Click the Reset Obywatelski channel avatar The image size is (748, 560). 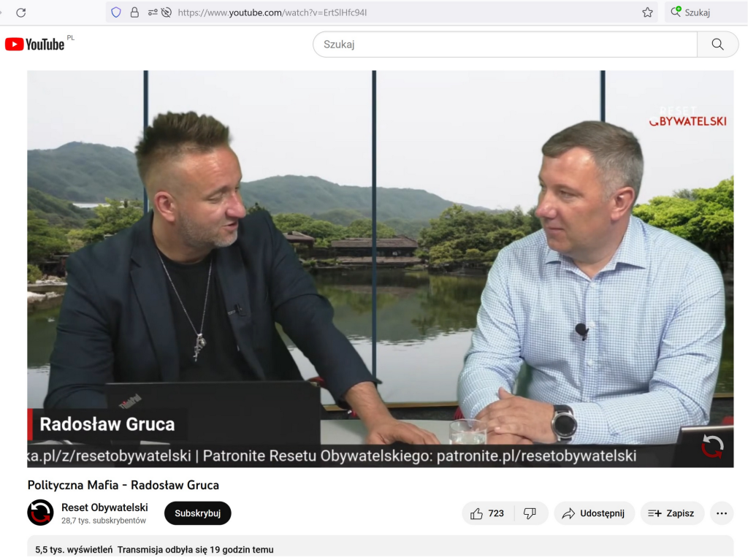coord(40,513)
